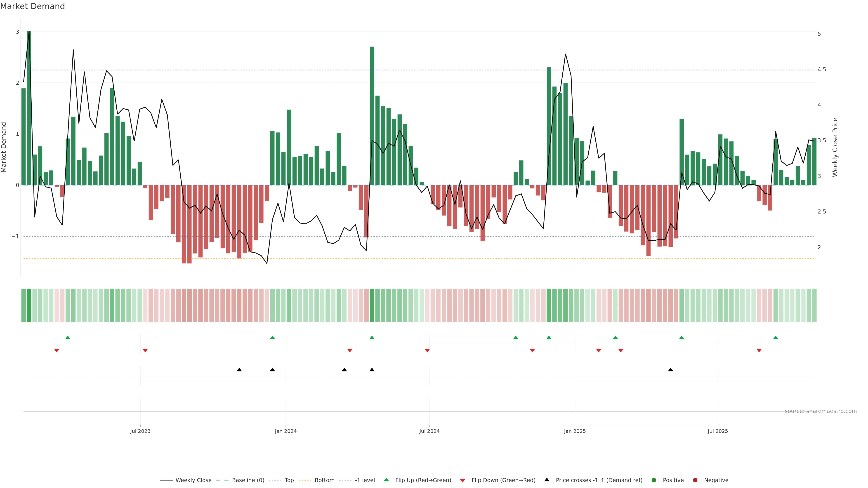Click the green Positive legend dot
Screen dimensions: 868x488
click(654, 480)
